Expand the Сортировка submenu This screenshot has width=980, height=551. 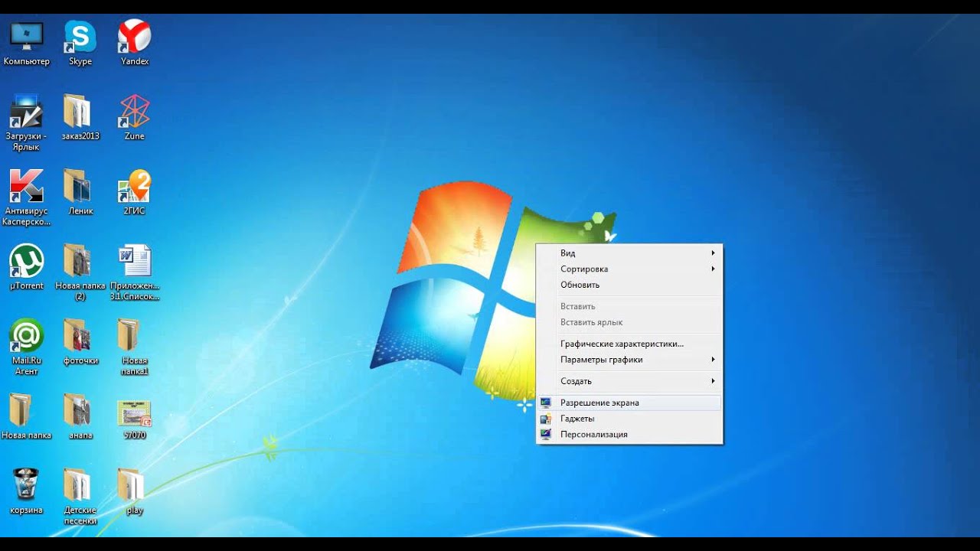pos(629,269)
